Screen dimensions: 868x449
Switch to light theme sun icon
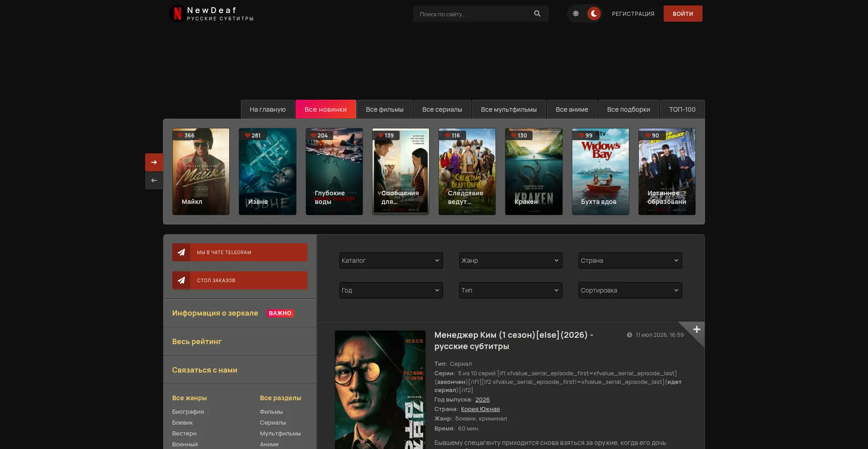point(576,14)
